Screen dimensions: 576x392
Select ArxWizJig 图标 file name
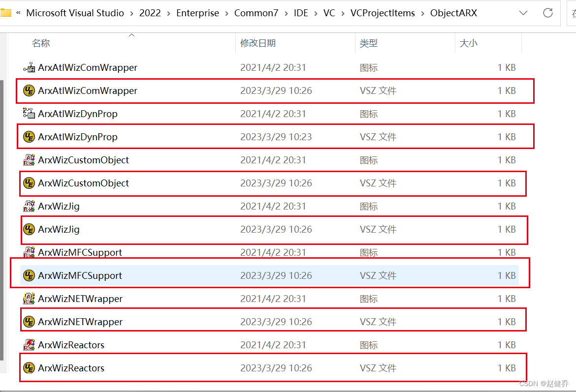point(59,206)
